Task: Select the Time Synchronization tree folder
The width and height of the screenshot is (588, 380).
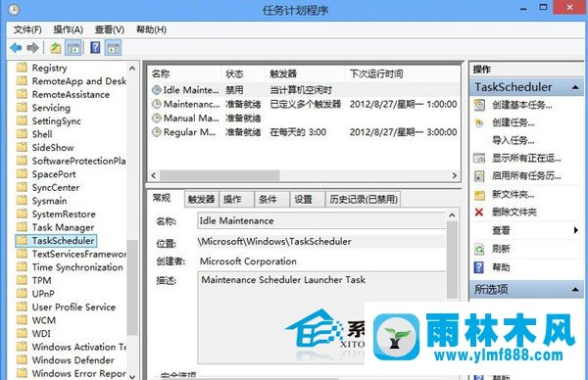Action: [x=77, y=267]
